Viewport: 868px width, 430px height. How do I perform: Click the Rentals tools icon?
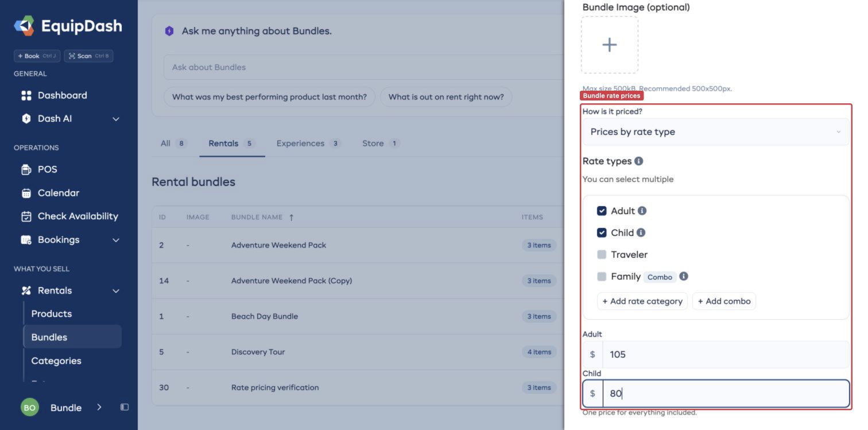[26, 290]
